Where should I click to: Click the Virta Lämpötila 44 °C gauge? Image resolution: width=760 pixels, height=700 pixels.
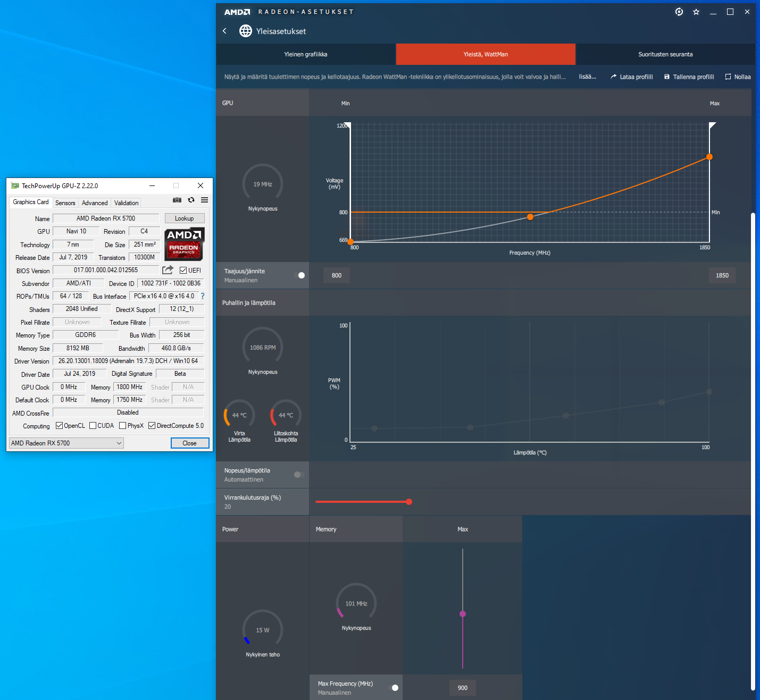[239, 415]
